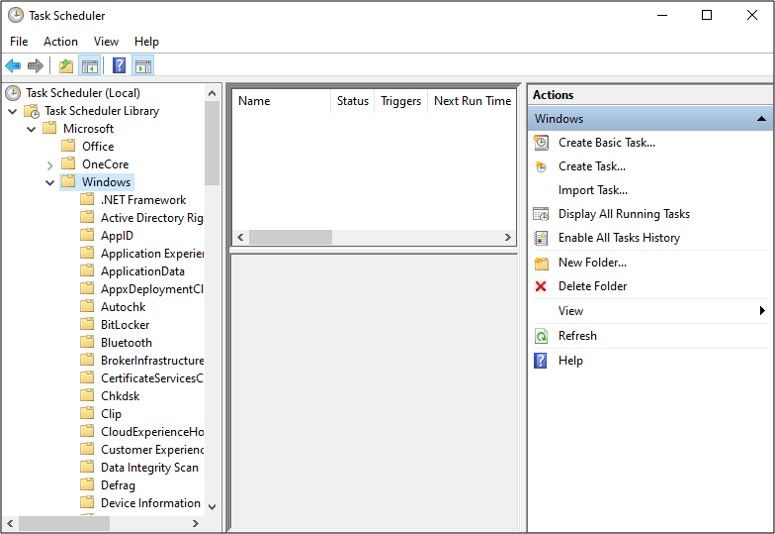
Task: Click the Bluetooth folder icon
Action: pos(87,342)
